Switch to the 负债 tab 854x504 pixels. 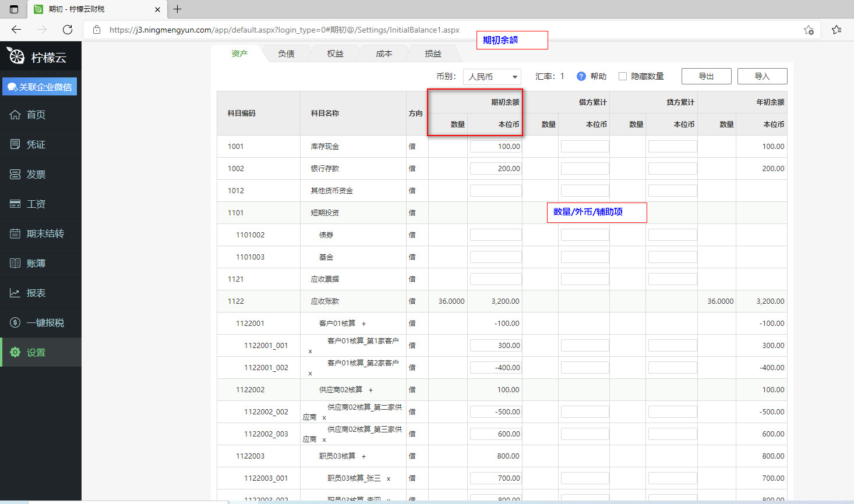[x=286, y=54]
